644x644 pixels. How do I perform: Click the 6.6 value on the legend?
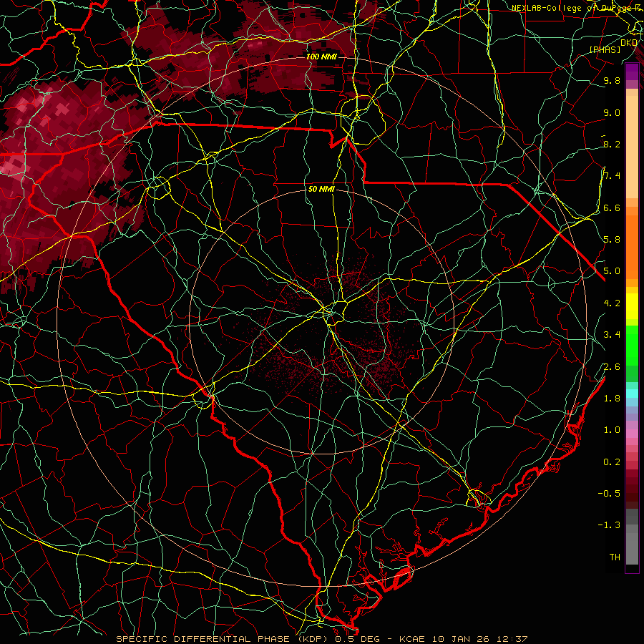[612, 208]
